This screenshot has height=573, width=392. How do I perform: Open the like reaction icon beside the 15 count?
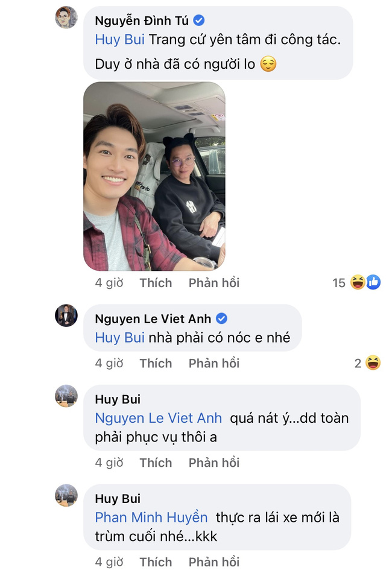pyautogui.click(x=373, y=282)
